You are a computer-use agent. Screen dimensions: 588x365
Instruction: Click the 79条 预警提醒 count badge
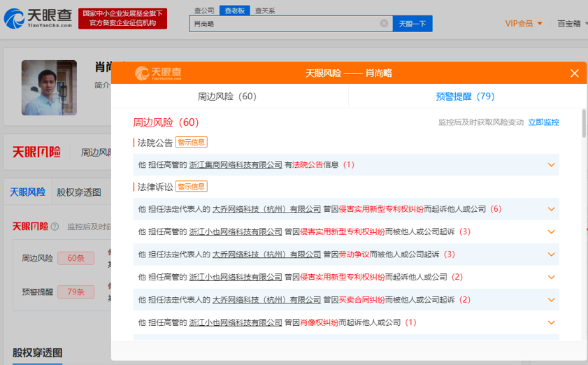tap(76, 292)
